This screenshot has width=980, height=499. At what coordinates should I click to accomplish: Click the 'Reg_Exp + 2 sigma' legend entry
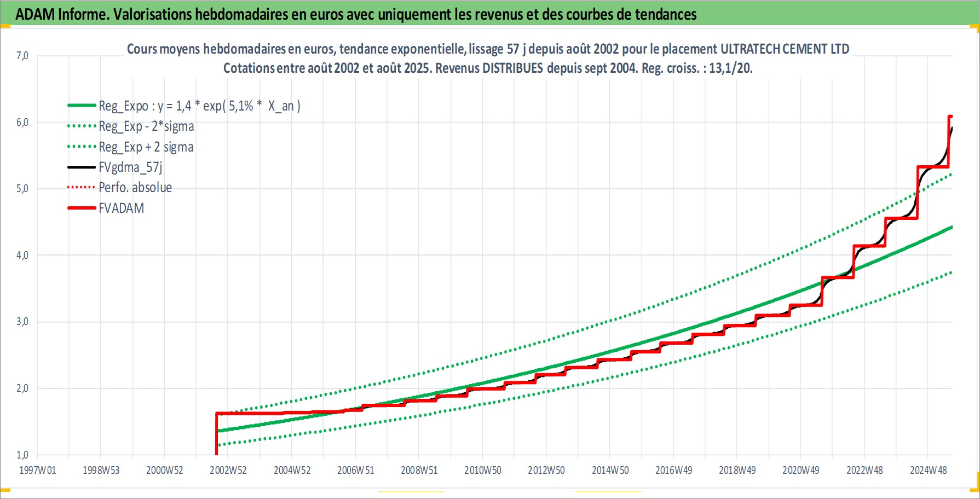pyautogui.click(x=146, y=147)
